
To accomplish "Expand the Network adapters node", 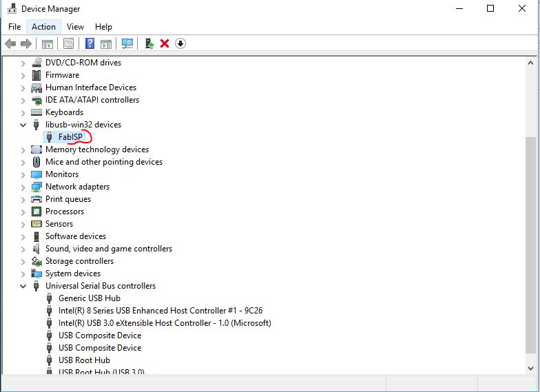I will (x=23, y=187).
